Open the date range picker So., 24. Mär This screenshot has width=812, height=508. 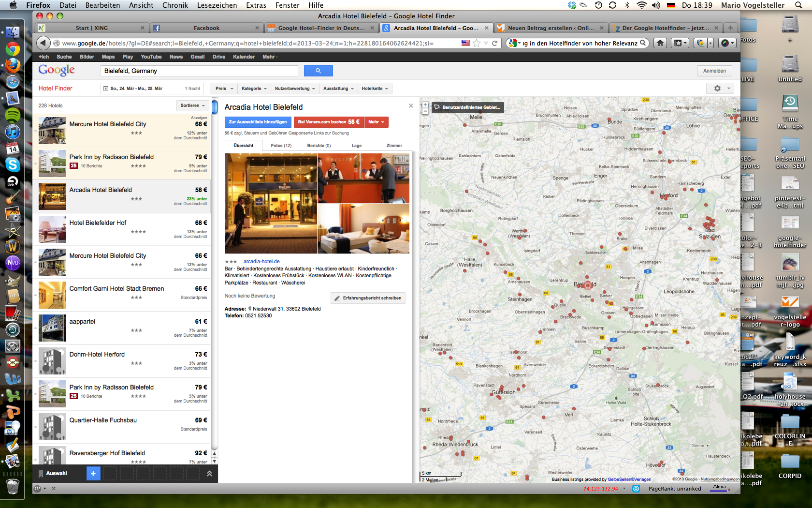[x=152, y=89]
